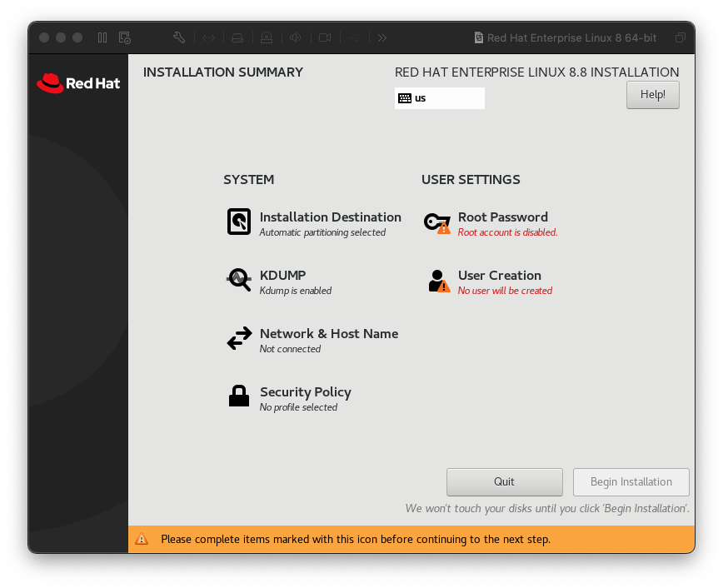
Task: Click the VM title 'Red Hat Enterprise Linux 8 64-bit'
Action: coord(571,37)
